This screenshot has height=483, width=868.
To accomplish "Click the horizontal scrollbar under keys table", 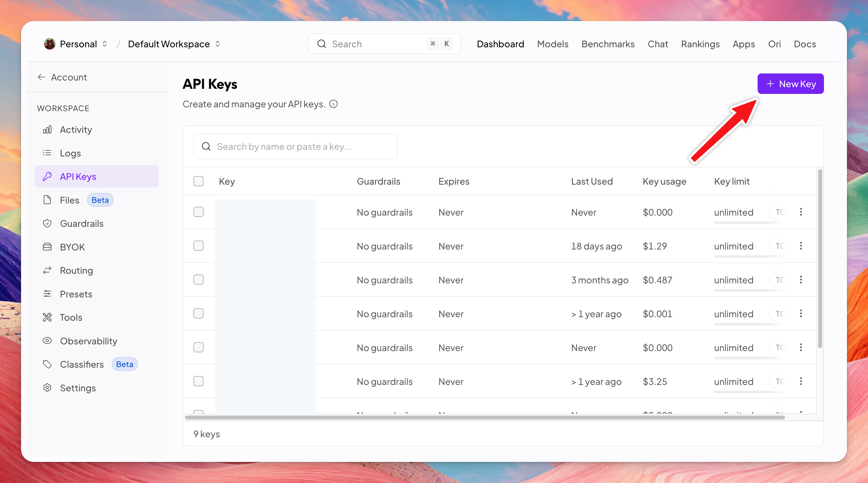I will point(485,418).
